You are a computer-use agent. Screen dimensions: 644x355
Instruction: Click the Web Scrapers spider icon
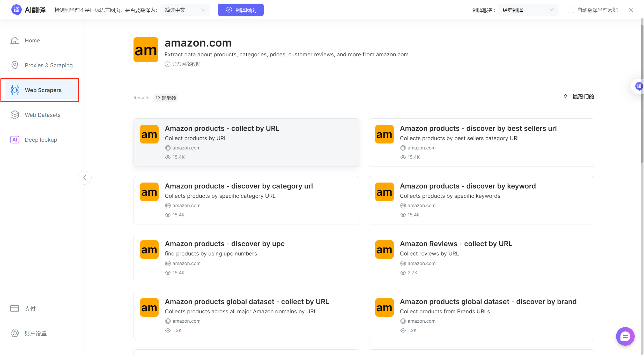pyautogui.click(x=15, y=90)
